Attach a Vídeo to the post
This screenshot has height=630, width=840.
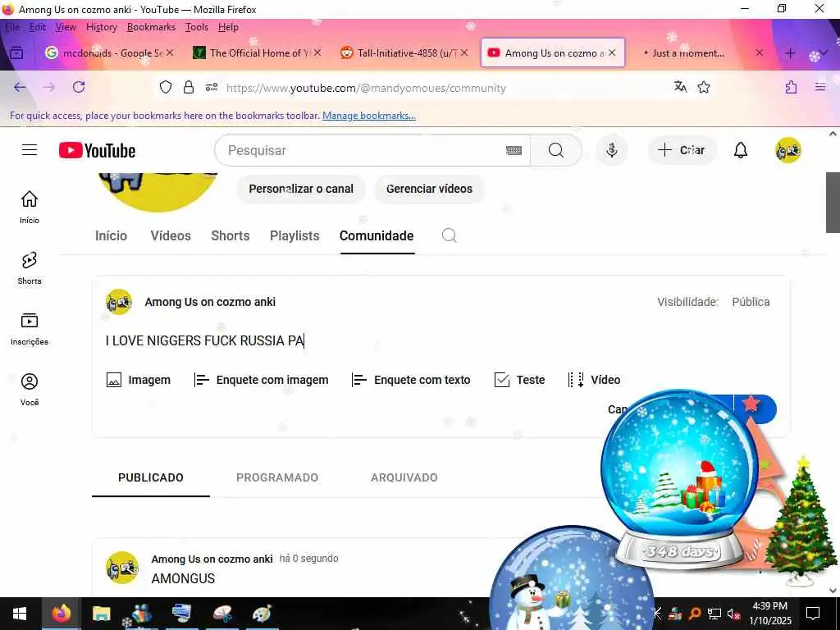point(595,380)
